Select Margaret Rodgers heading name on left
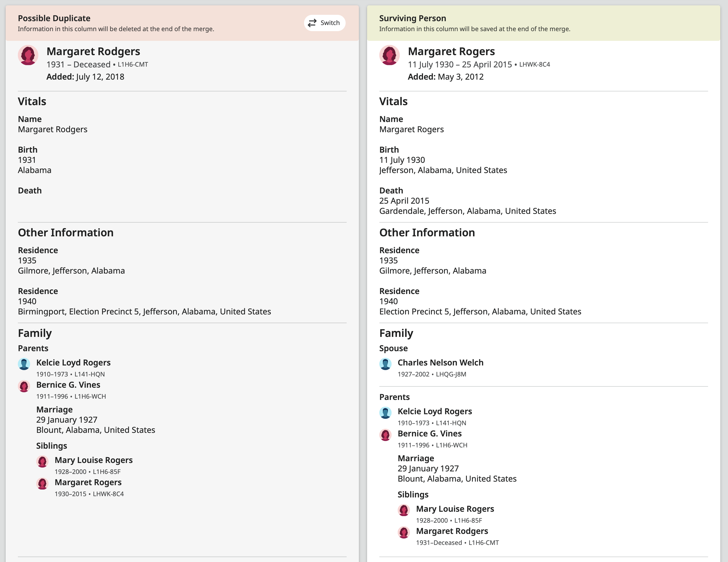The image size is (728, 562). tap(93, 51)
